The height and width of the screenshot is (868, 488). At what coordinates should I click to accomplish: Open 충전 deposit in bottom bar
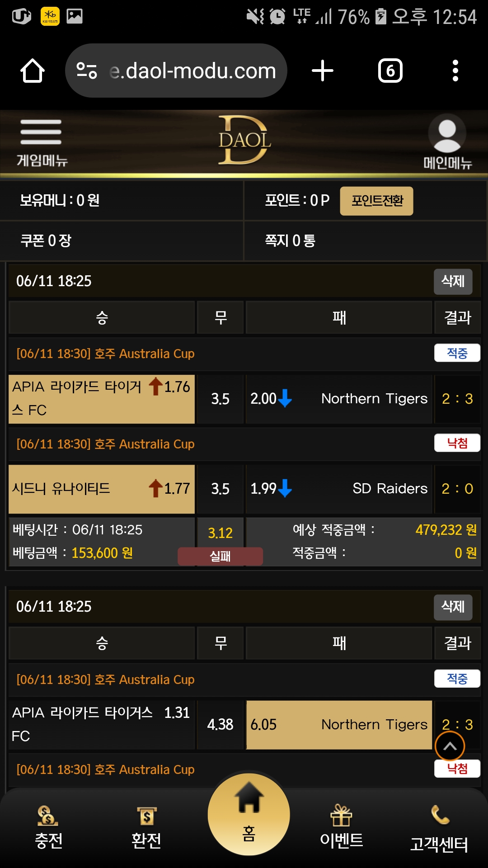tap(49, 828)
